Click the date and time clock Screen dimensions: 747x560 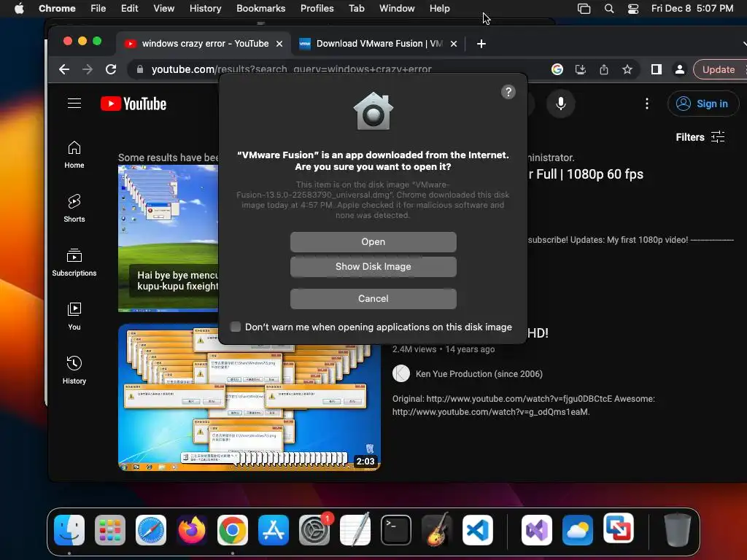tap(692, 8)
